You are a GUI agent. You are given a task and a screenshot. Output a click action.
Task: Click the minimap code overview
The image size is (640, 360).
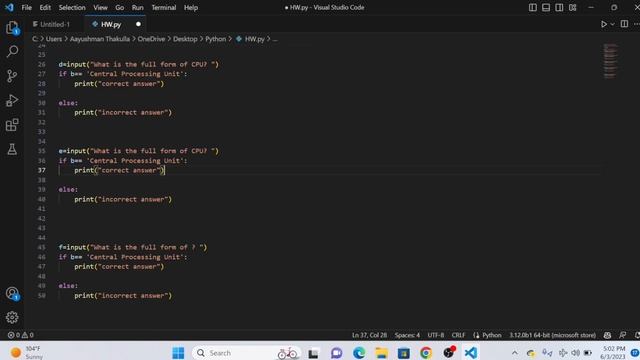610,61
